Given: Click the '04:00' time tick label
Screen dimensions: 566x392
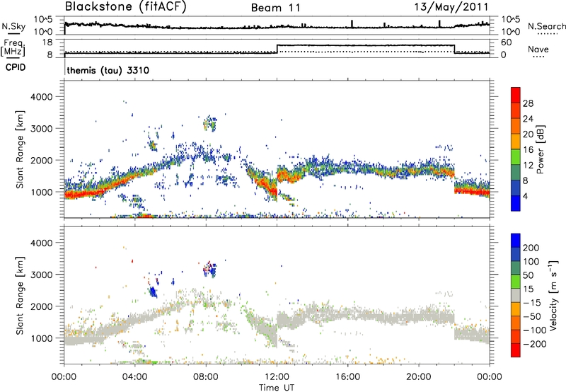Looking at the screenshot, I should (x=135, y=377).
